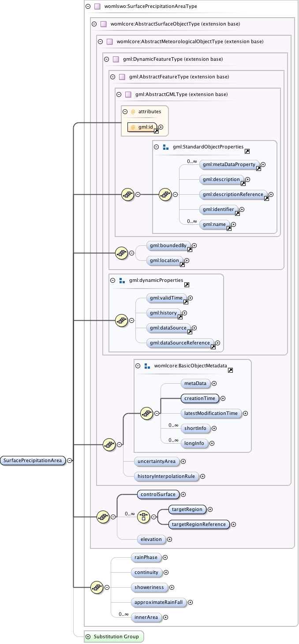The height and width of the screenshot is (644, 299).
Task: Collapse womlcore:AbstractSurfaceObjectType extension base
Action: tap(94, 24)
